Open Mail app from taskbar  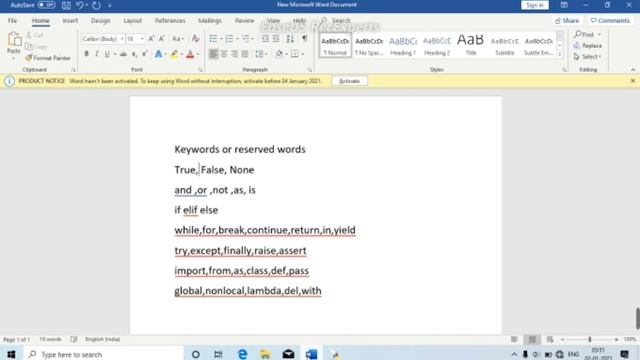coord(288,354)
